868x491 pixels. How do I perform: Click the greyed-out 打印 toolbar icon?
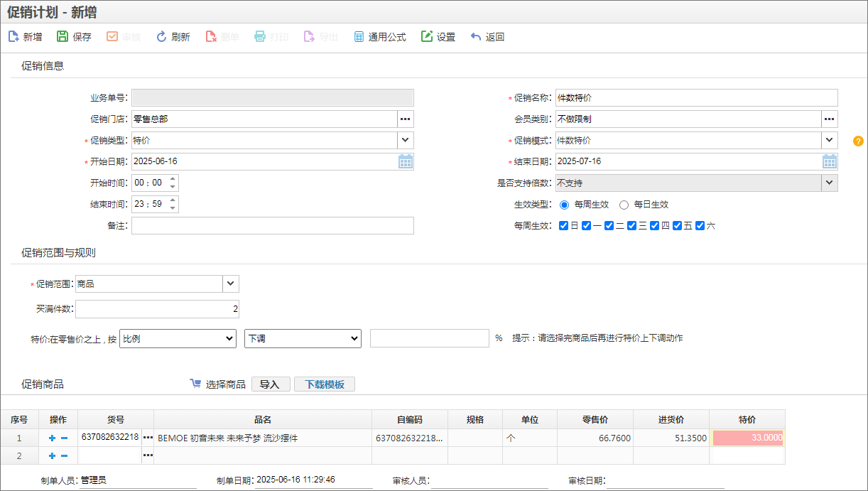[260, 37]
